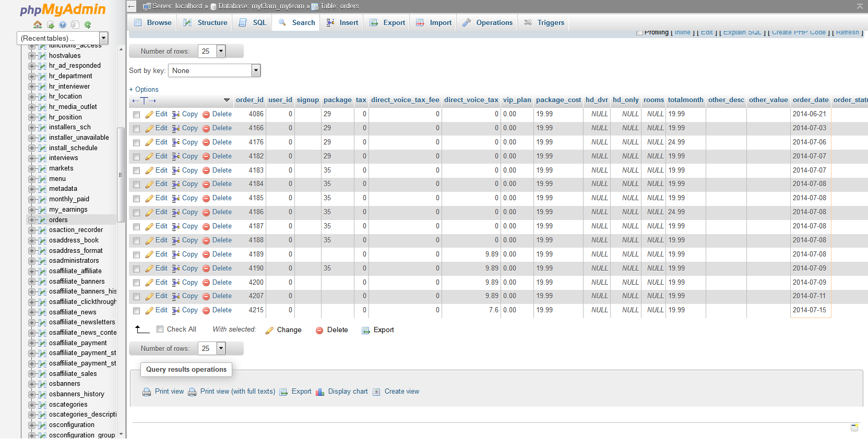
Task: Click the red Delete icon for order 4176
Action: coord(206,142)
